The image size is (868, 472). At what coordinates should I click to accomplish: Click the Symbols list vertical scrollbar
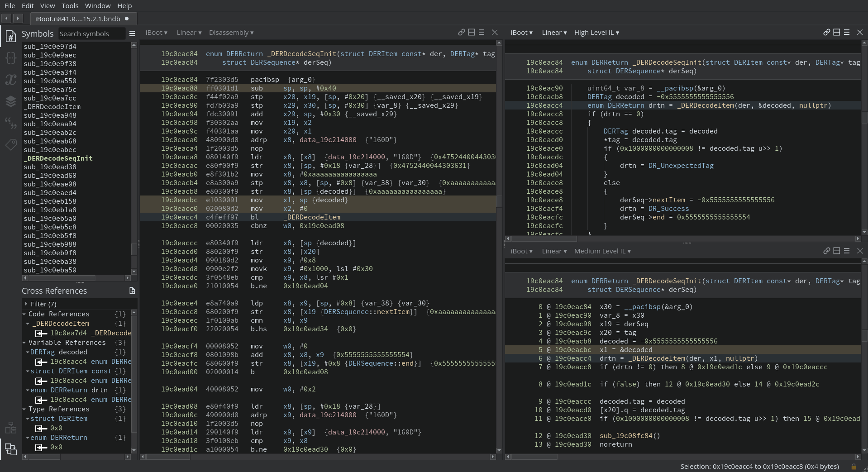(134, 249)
